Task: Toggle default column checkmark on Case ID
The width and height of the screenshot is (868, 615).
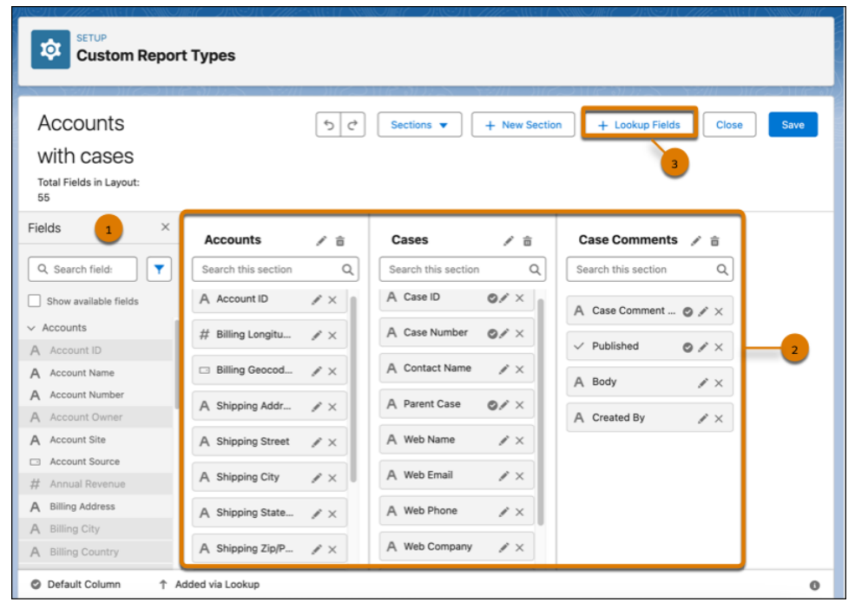Action: [x=492, y=298]
